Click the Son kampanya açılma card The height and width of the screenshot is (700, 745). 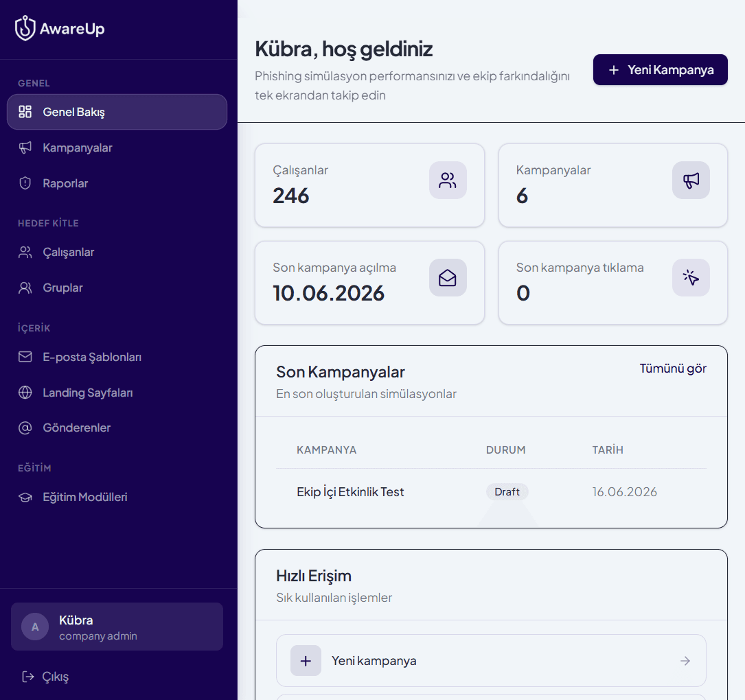[369, 283]
